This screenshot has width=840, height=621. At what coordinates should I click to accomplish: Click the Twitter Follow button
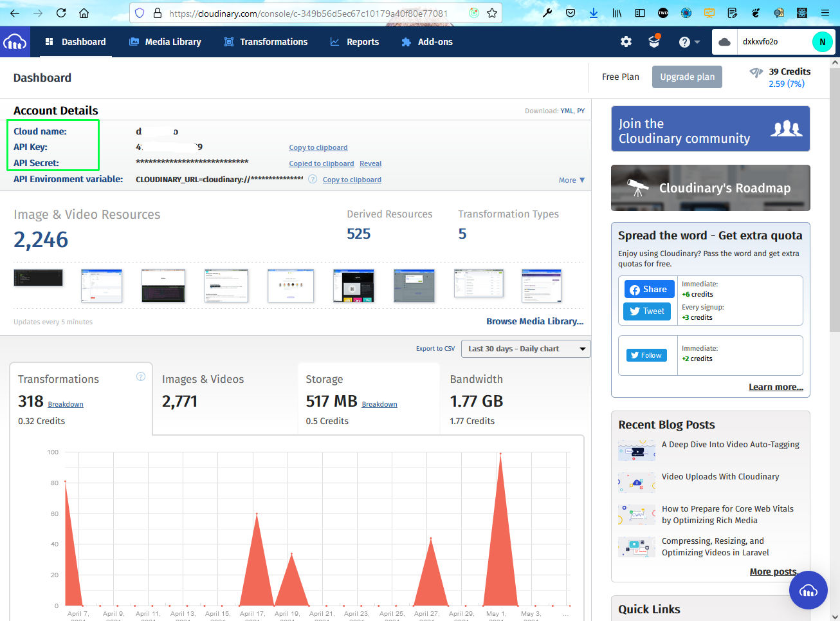[646, 355]
